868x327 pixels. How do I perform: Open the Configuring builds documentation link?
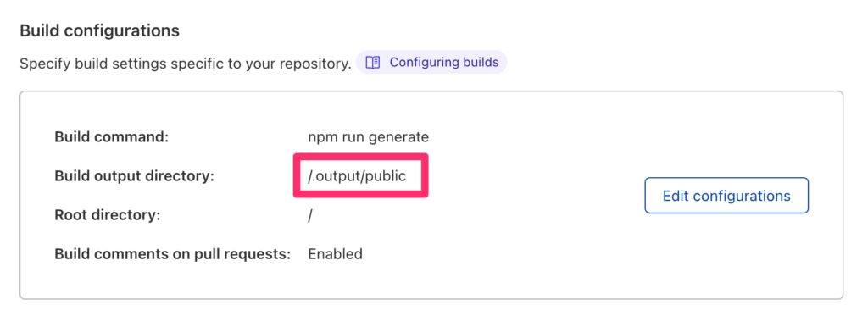(x=431, y=63)
